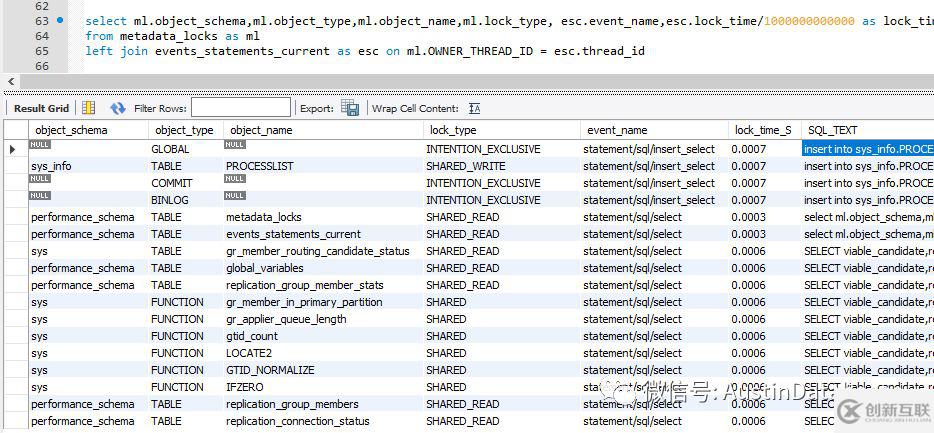Select the GTID_NORMALIZE function cell

323,370
